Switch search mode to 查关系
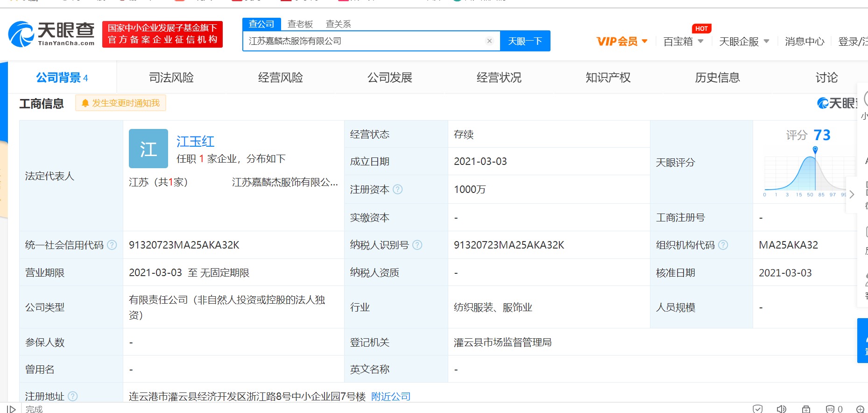The image size is (868, 413). (x=339, y=24)
